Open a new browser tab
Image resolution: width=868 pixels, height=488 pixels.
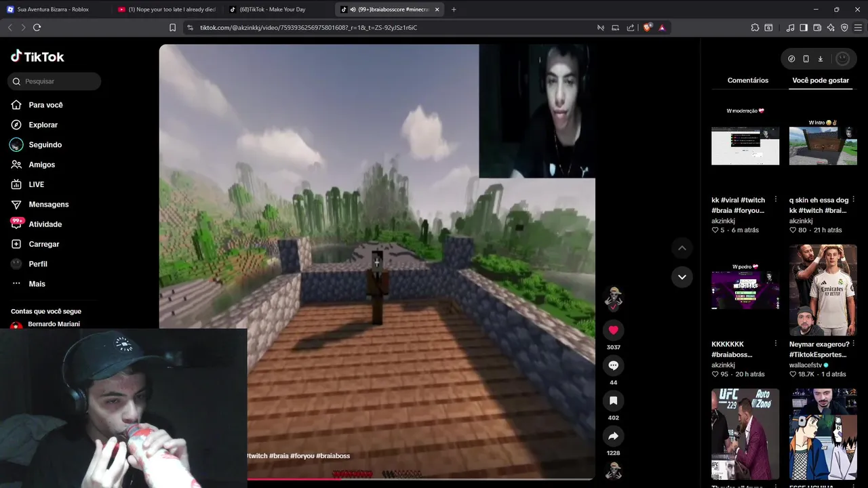pos(454,9)
